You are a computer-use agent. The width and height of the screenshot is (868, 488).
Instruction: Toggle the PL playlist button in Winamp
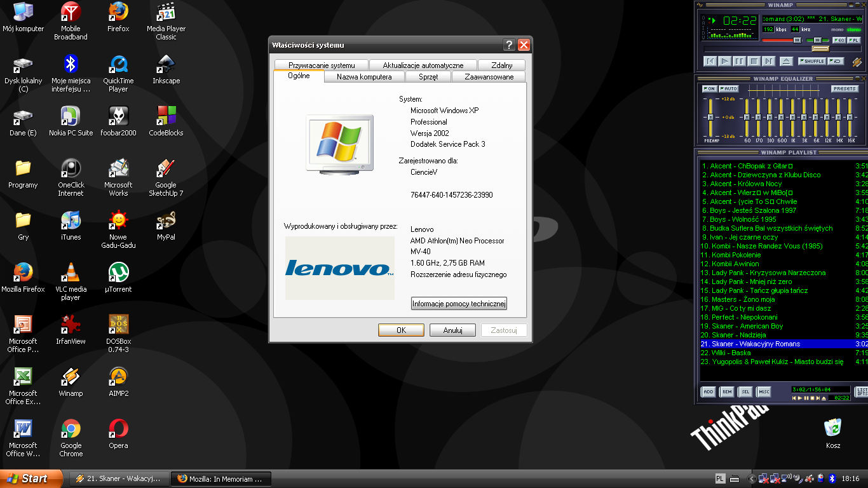click(854, 40)
